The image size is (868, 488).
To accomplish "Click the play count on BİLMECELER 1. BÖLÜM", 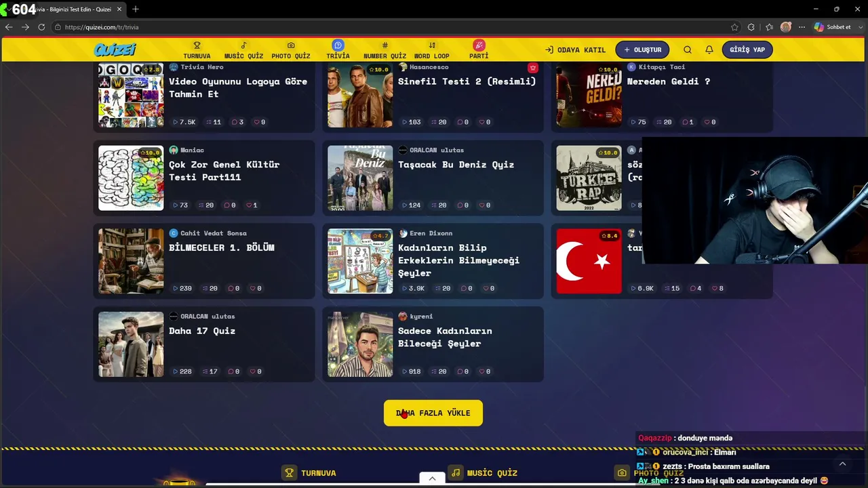I will pyautogui.click(x=182, y=289).
